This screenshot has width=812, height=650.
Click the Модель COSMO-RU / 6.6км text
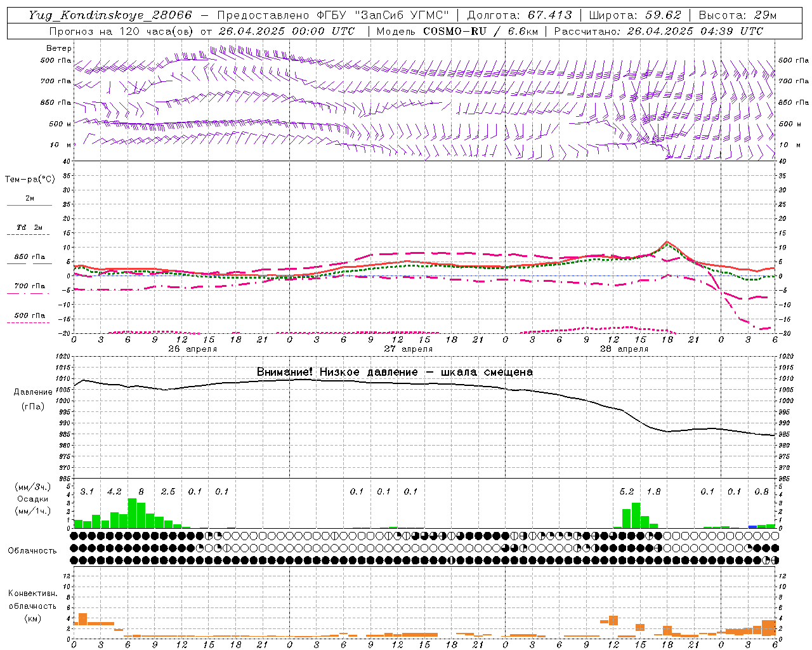(x=457, y=31)
